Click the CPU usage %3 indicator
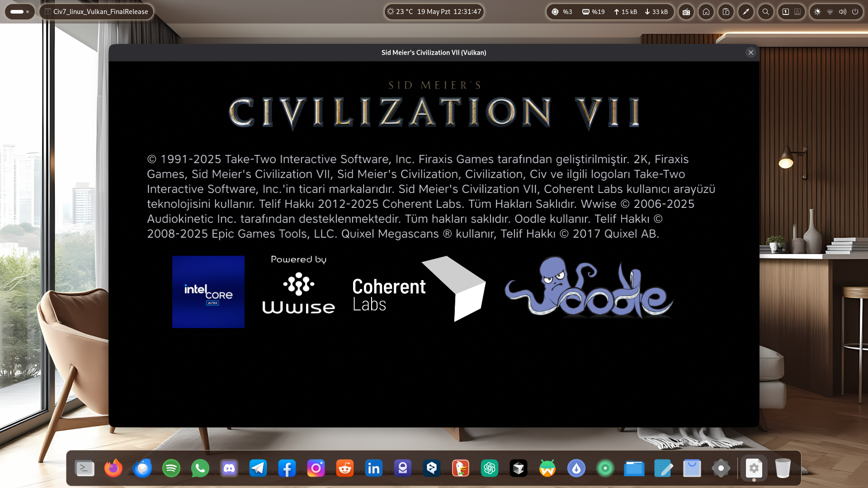 point(561,12)
